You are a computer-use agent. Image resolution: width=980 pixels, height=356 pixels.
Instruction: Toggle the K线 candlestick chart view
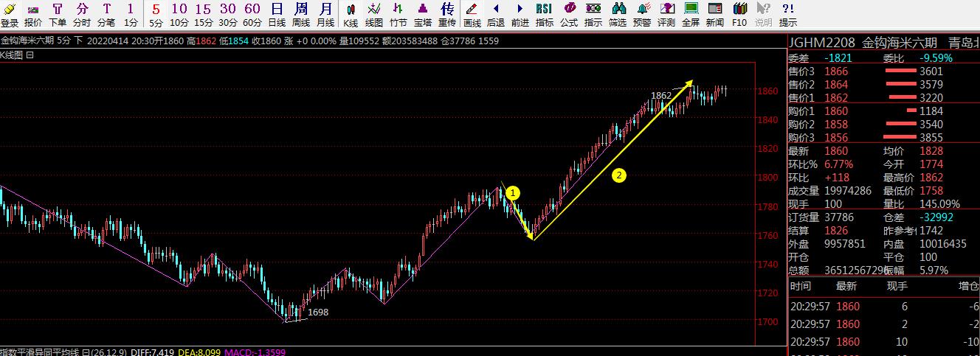click(x=351, y=14)
